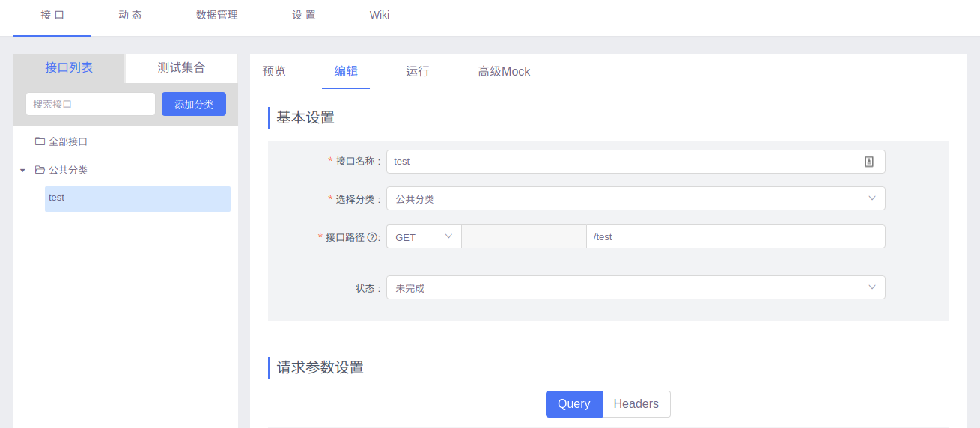Open the 选择分类 dropdown
The image size is (980, 428).
click(x=635, y=198)
